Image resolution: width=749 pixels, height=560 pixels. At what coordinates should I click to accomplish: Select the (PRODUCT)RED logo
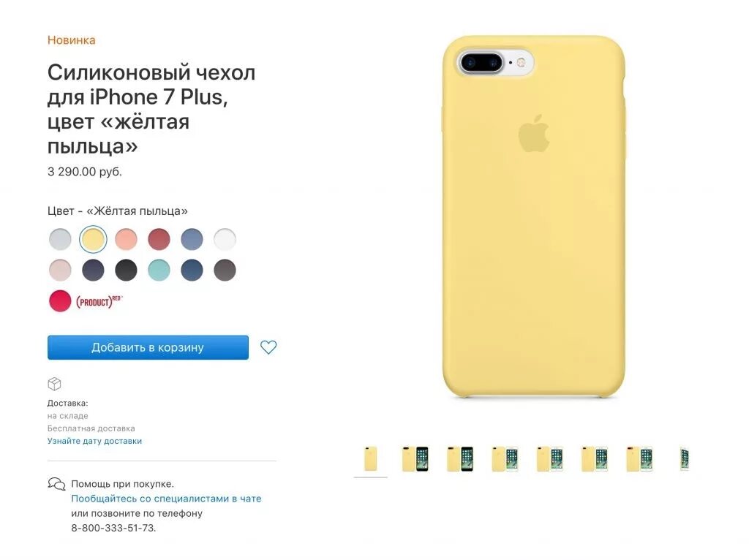pos(99,302)
